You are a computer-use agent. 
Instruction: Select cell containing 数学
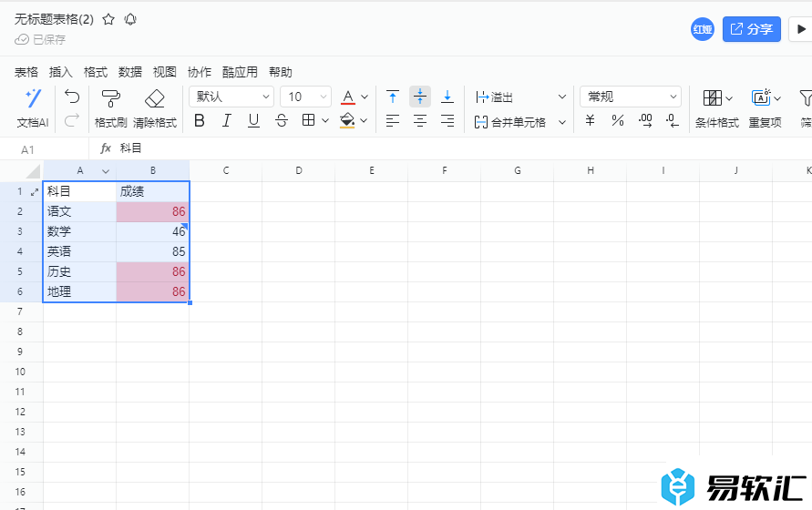point(80,231)
